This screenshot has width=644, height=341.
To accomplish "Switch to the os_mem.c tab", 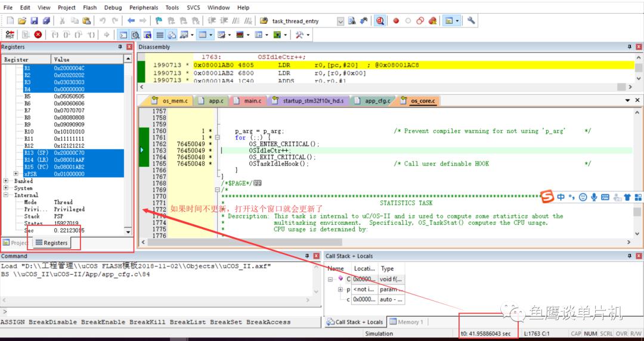I will tap(170, 101).
